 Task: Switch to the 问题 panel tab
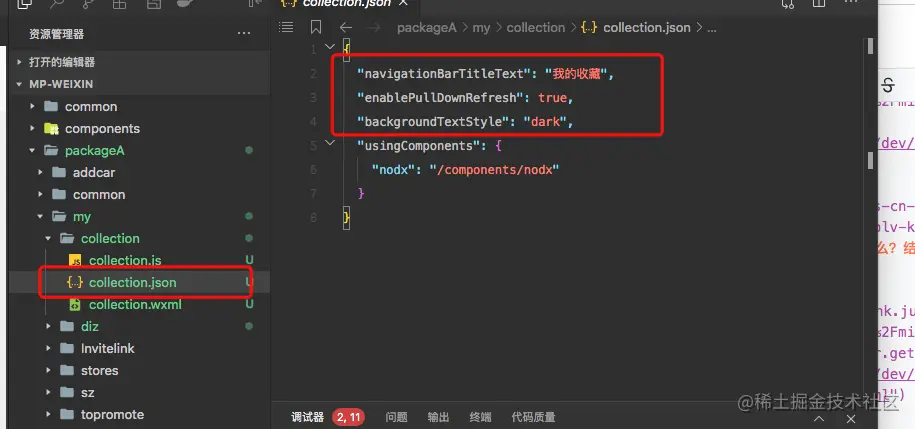(396, 417)
